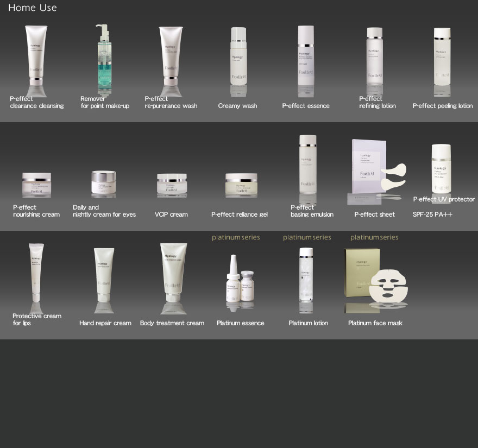Open the Protective cream for lips text link
478x448 pixels.
coord(36,319)
